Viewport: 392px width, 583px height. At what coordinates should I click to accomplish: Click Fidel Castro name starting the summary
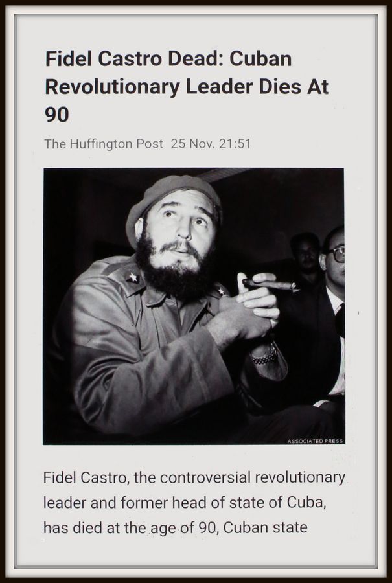[x=85, y=477]
